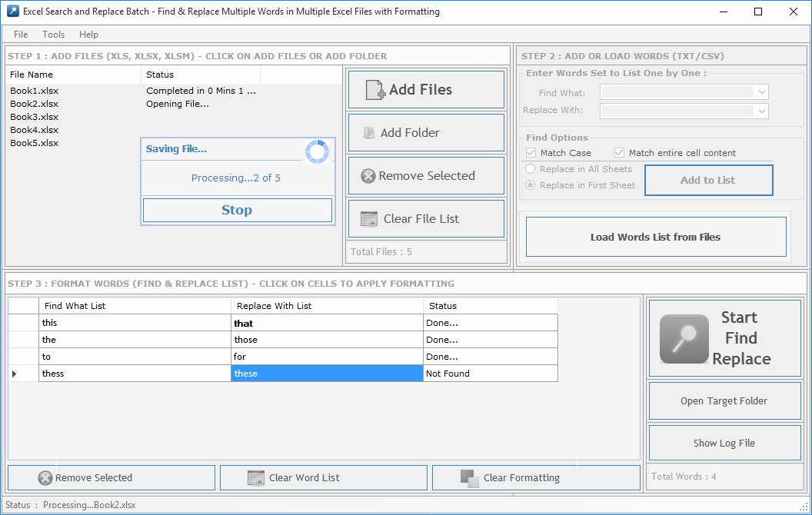
Task: Click the Clear File List icon
Action: [369, 219]
